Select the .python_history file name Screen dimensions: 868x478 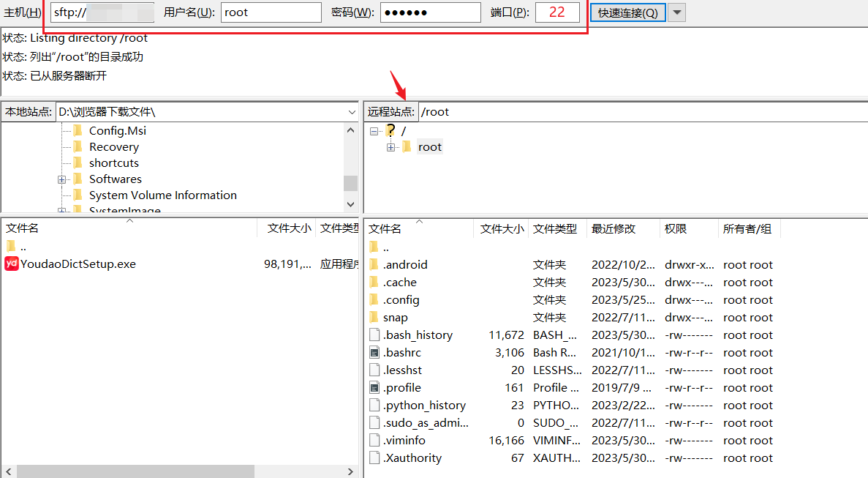pyautogui.click(x=424, y=406)
